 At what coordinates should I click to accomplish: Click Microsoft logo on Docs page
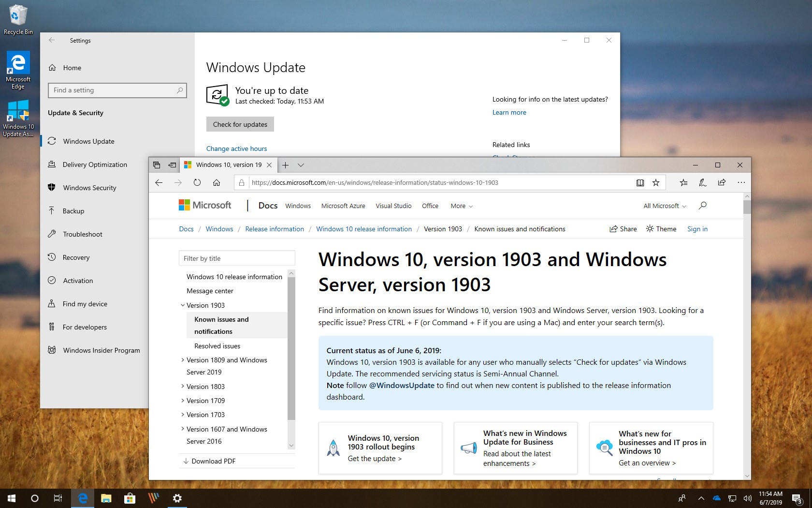205,205
